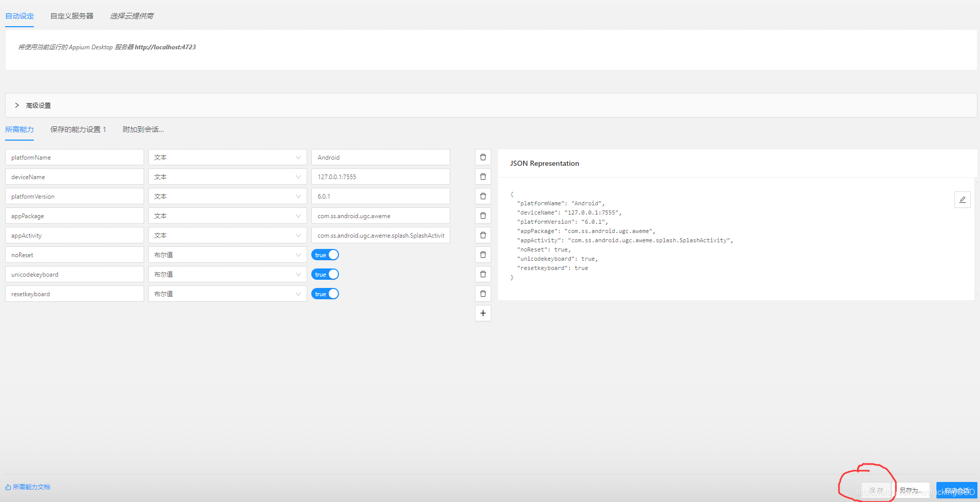This screenshot has height=502, width=980.
Task: Click the 保存 save button
Action: pyautogui.click(x=876, y=490)
